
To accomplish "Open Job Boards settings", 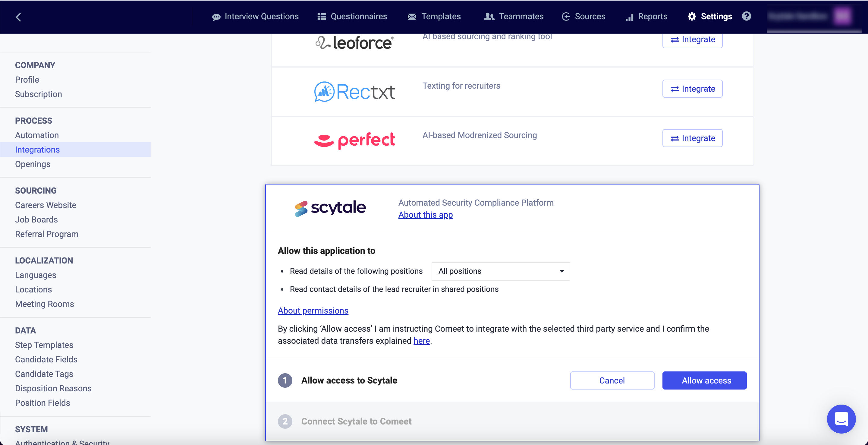I will 36,219.
